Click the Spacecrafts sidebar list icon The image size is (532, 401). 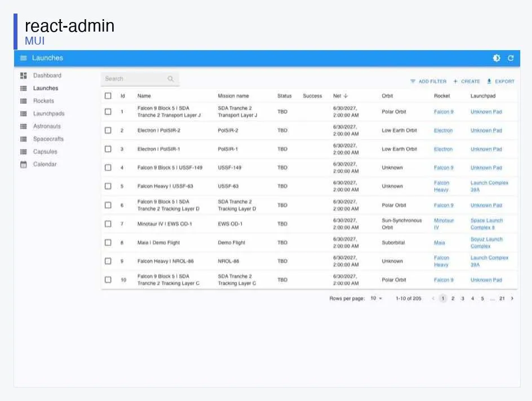click(x=24, y=139)
